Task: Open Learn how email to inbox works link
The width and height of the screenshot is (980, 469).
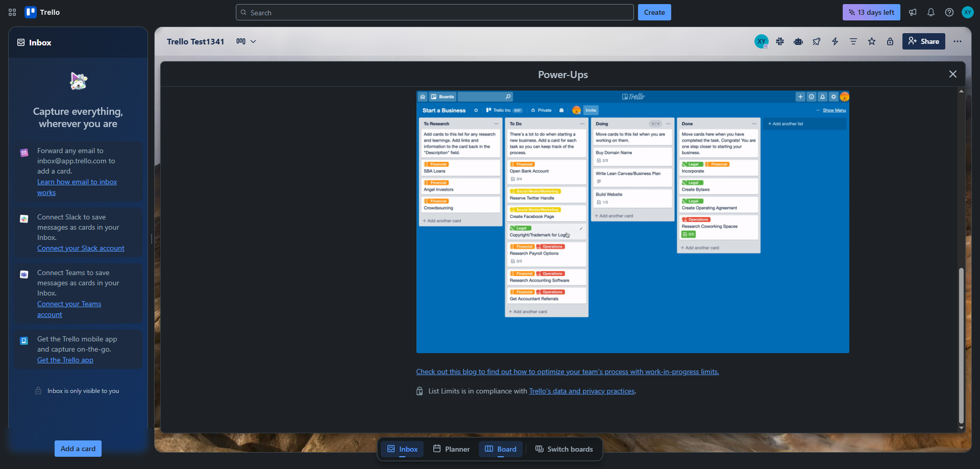Action: 77,187
